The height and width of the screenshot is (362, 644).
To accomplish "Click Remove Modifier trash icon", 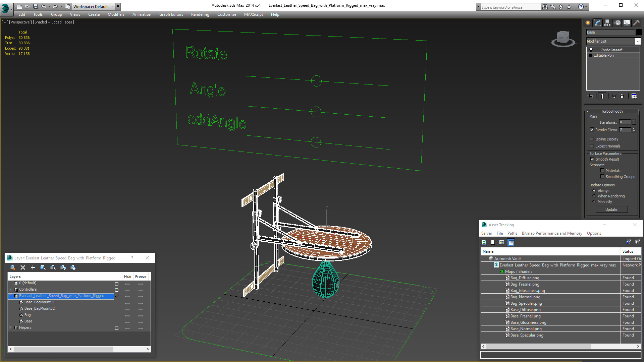I will coord(622,96).
